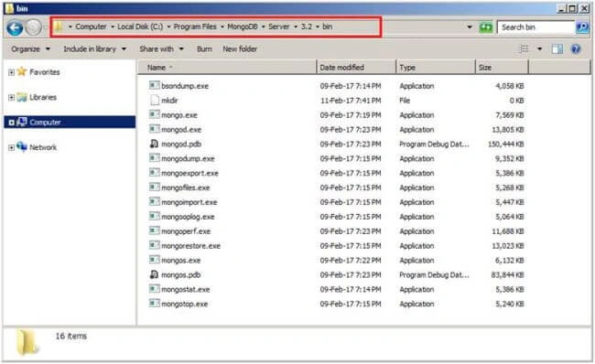Click the 83,844 KB size value
595x364 pixels.
point(507,275)
